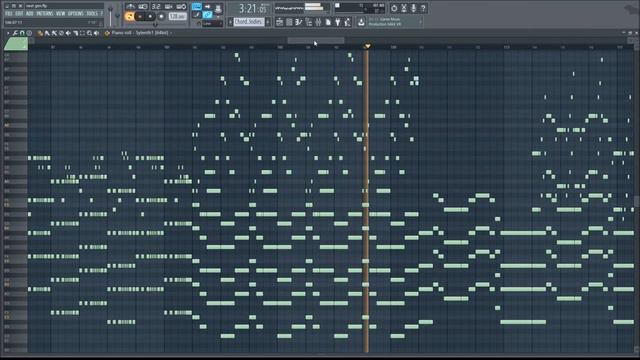640x360 pixels.
Task: Click the page icon left of plugin picker
Action: coord(328,22)
